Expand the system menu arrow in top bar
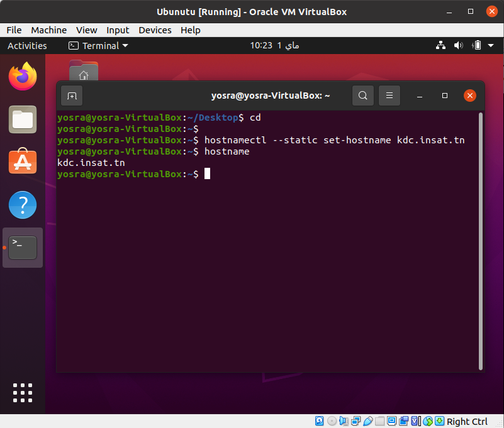 coord(491,46)
